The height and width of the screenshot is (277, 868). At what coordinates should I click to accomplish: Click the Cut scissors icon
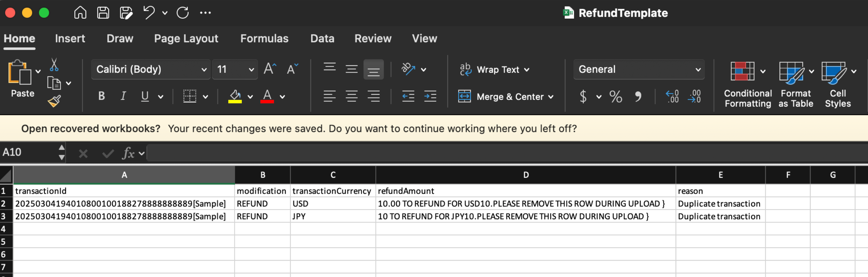click(54, 65)
